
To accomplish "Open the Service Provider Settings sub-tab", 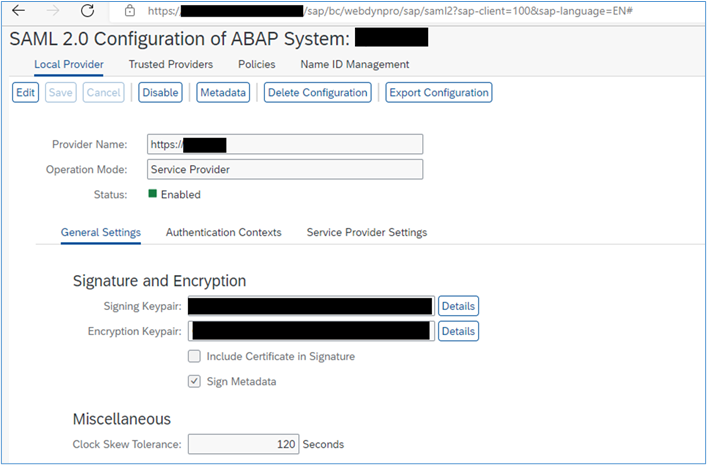I will pyautogui.click(x=367, y=232).
